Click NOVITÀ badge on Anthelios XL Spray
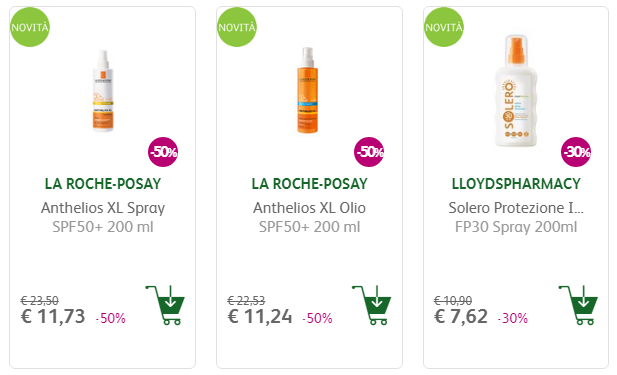617x375 pixels. (30, 27)
